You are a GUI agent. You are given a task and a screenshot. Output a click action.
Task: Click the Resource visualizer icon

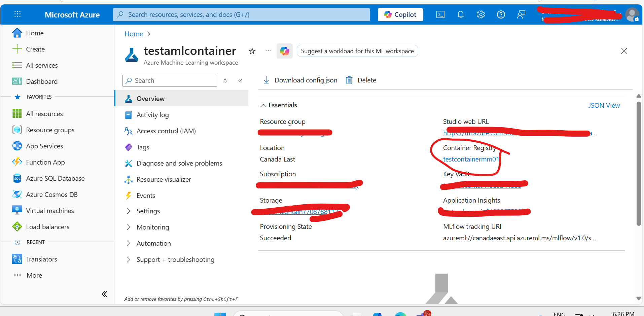(x=129, y=179)
